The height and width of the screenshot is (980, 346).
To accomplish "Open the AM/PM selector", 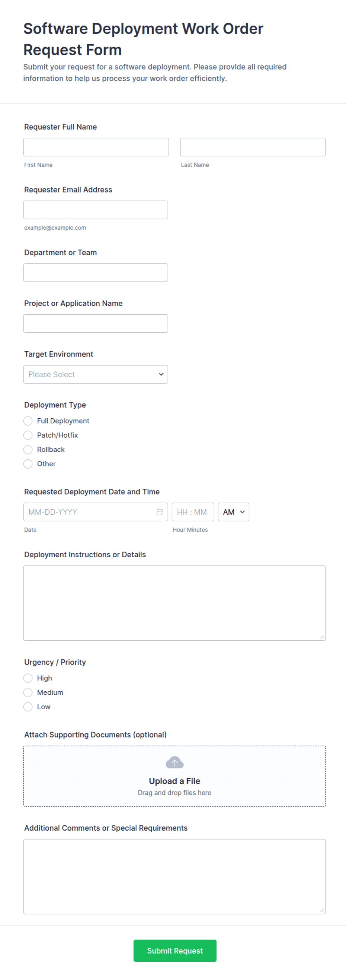I will tap(234, 512).
